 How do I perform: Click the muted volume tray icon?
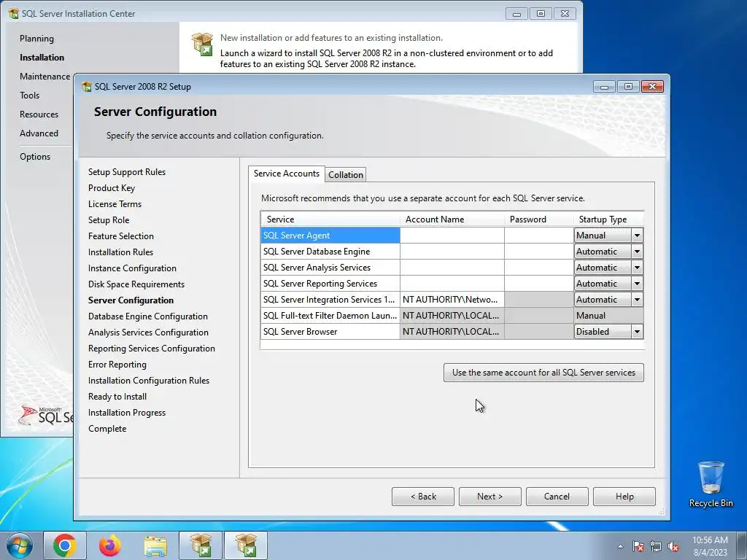point(673,546)
